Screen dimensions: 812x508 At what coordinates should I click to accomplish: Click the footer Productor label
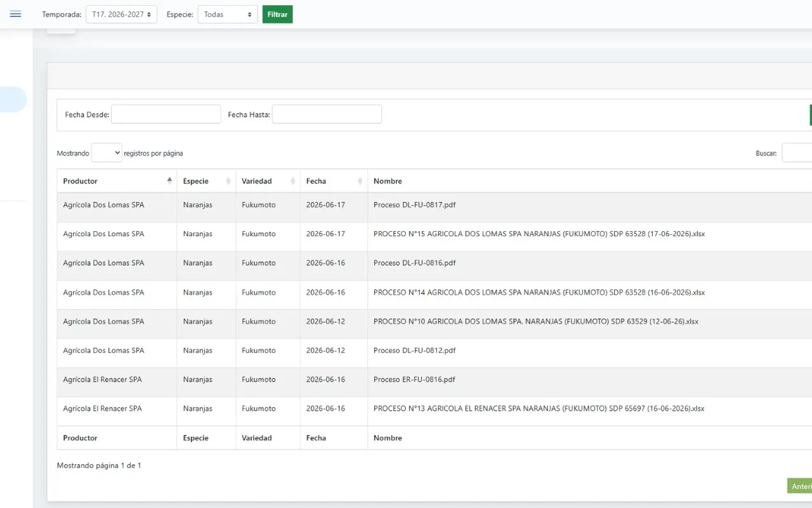tap(81, 438)
